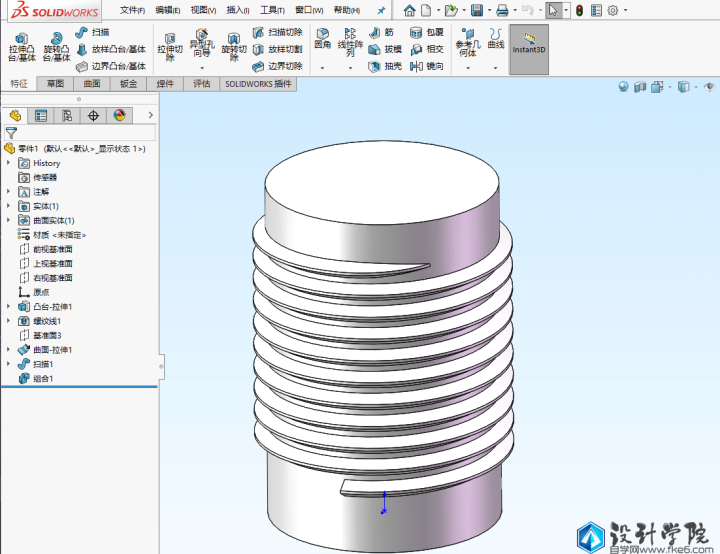Toggle the menu bar pin icon
This screenshot has width=720, height=554.
pyautogui.click(x=380, y=10)
